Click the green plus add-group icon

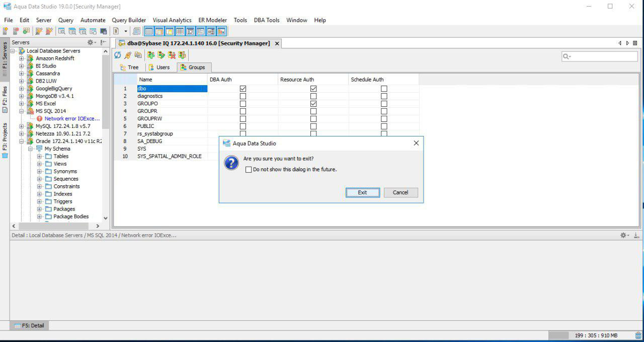(x=151, y=55)
